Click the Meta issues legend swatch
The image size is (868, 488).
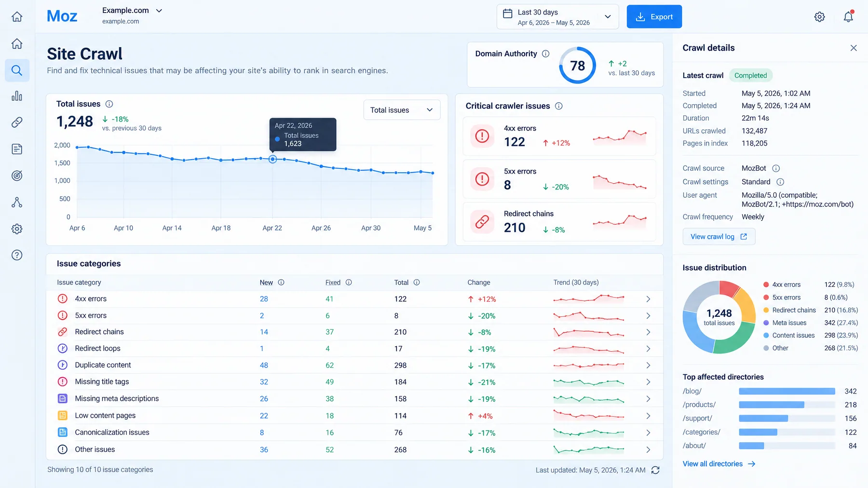click(x=766, y=323)
